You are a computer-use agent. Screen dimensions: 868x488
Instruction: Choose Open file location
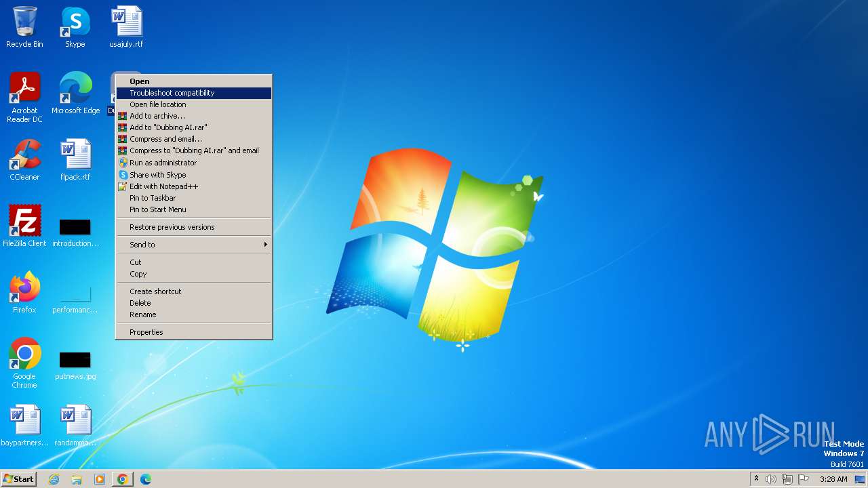pos(194,104)
